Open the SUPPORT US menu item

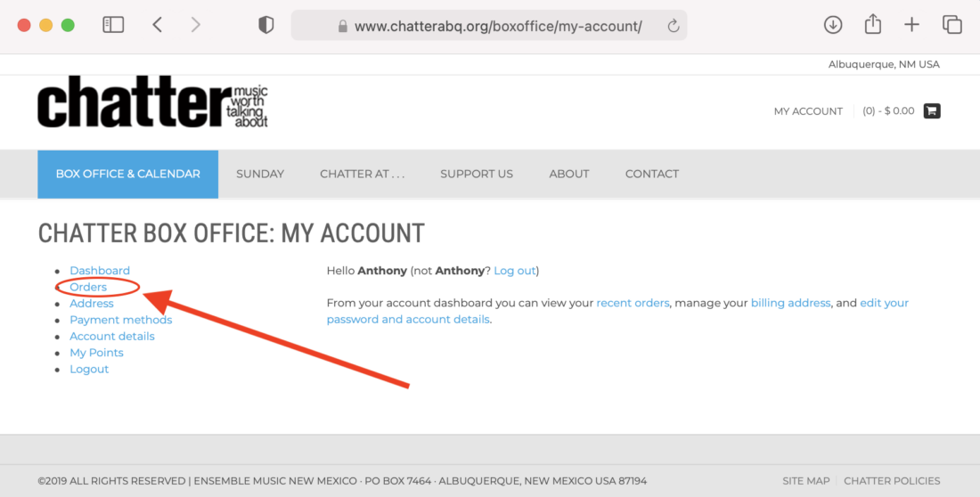click(477, 174)
